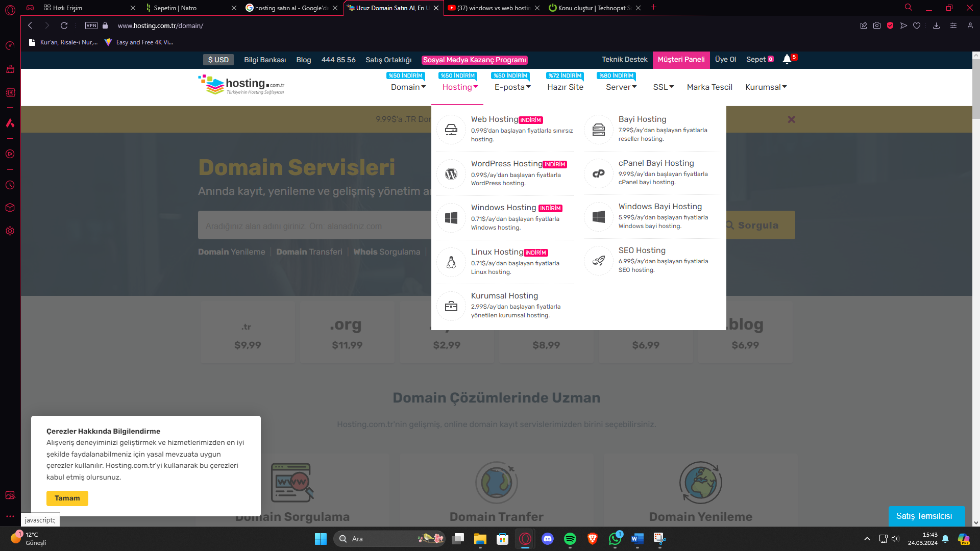The width and height of the screenshot is (980, 551).
Task: Expand the Domain dropdown menu
Action: click(408, 87)
